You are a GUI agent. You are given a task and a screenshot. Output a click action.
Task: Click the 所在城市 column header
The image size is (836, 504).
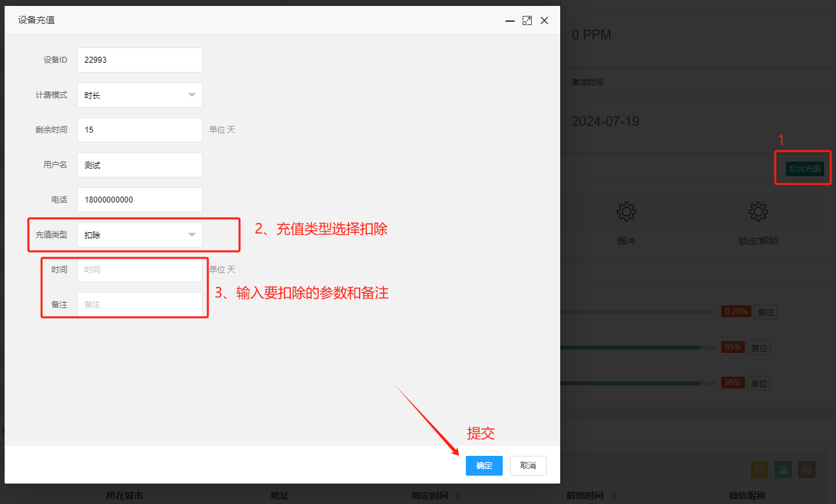(x=125, y=496)
